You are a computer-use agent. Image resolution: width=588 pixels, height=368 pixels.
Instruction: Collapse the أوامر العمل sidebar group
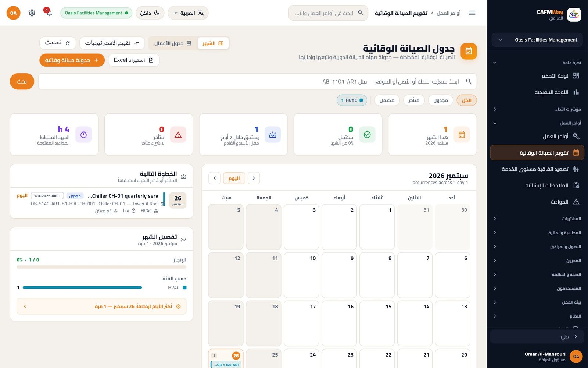pyautogui.click(x=537, y=123)
